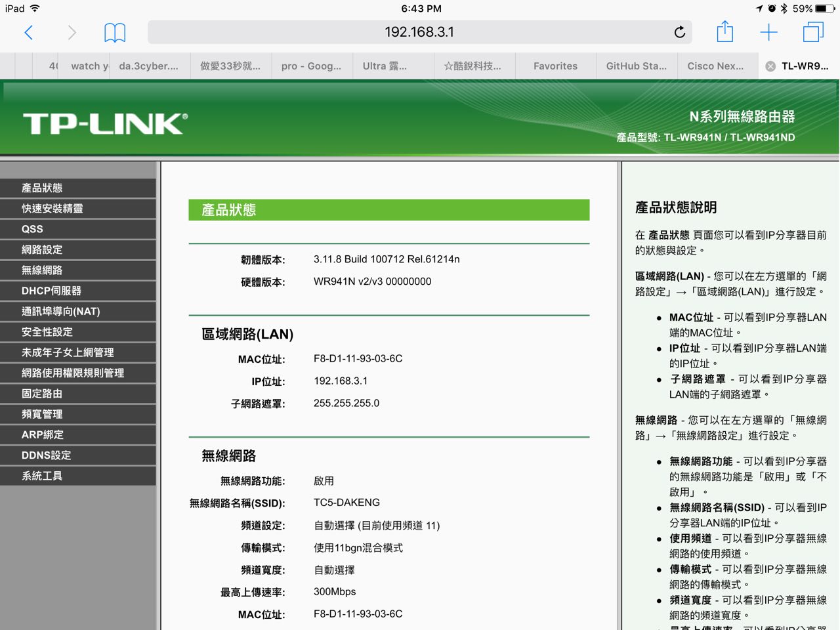Click the channel value 自動選擇 (目前使用頻道 11)

377,526
